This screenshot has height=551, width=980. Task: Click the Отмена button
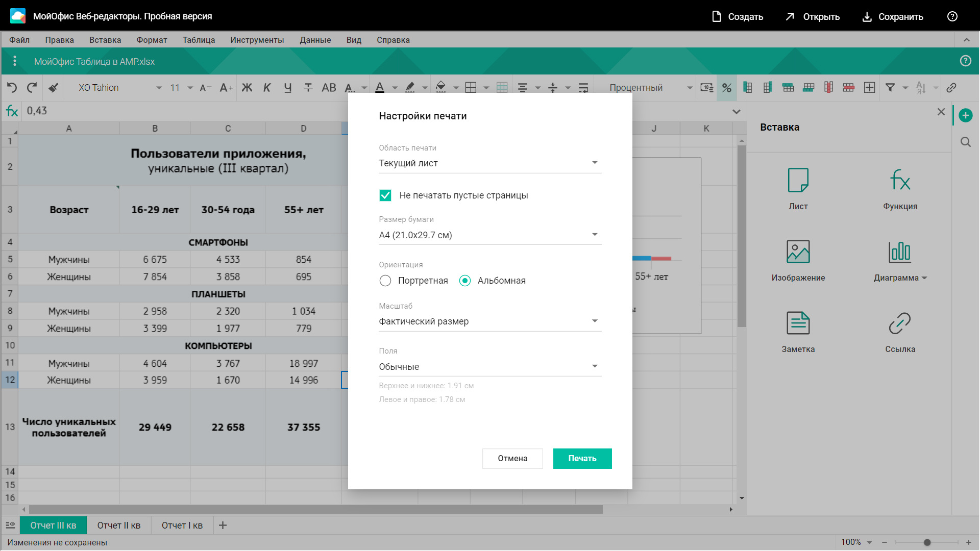512,458
